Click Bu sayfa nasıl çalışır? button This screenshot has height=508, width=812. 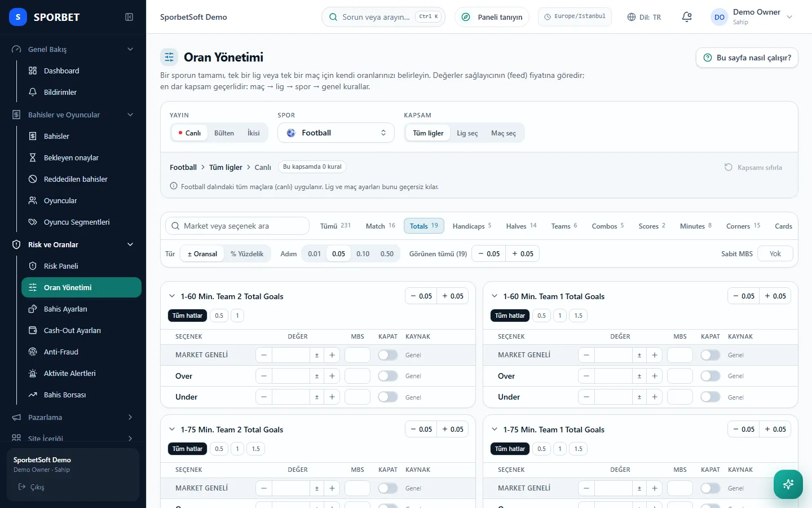pyautogui.click(x=747, y=58)
